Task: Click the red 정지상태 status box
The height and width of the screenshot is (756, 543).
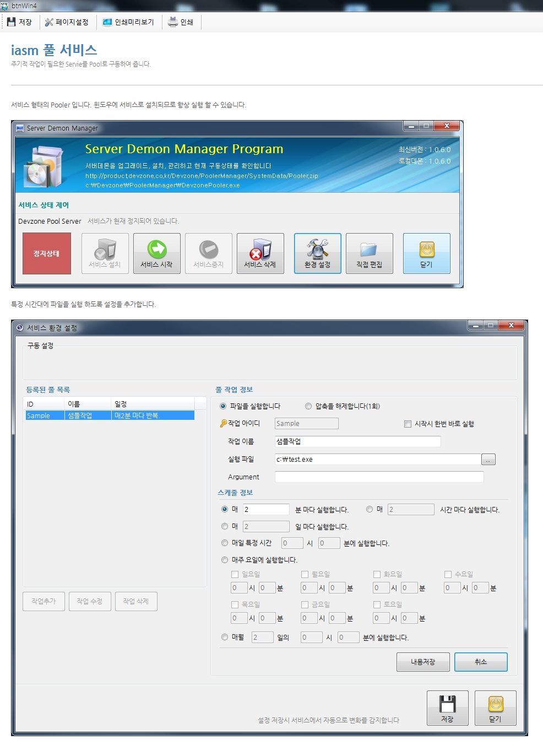Action: click(46, 253)
